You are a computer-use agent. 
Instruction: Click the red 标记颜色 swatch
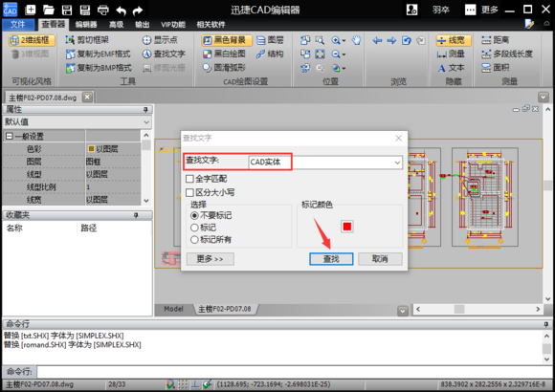pos(346,227)
